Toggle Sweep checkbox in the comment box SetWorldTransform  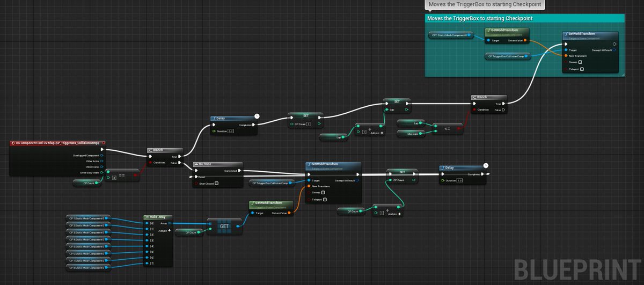tap(580, 62)
